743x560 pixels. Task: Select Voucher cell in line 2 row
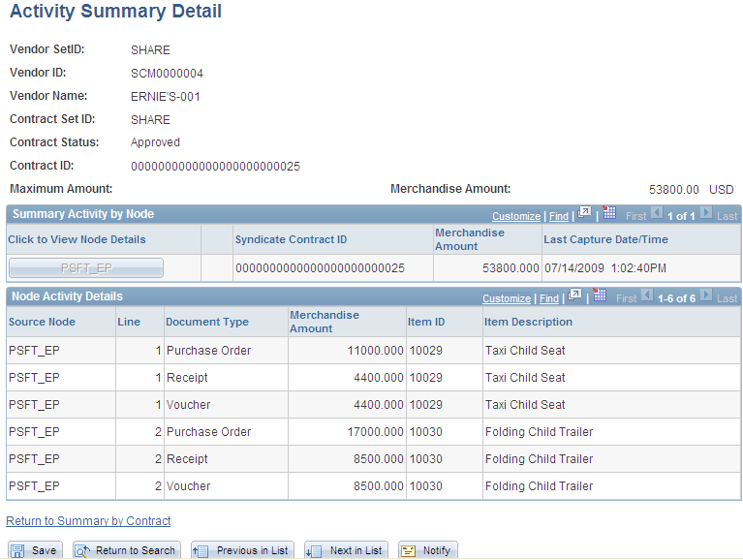[188, 486]
